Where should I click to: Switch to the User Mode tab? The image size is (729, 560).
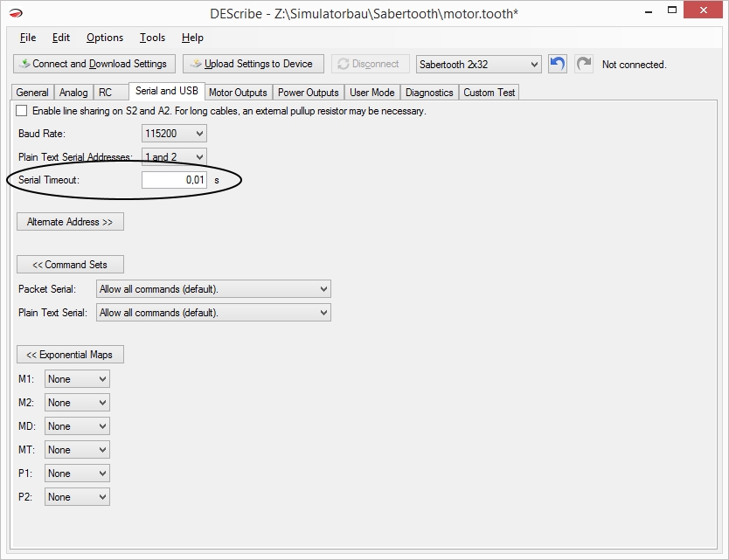coord(372,93)
